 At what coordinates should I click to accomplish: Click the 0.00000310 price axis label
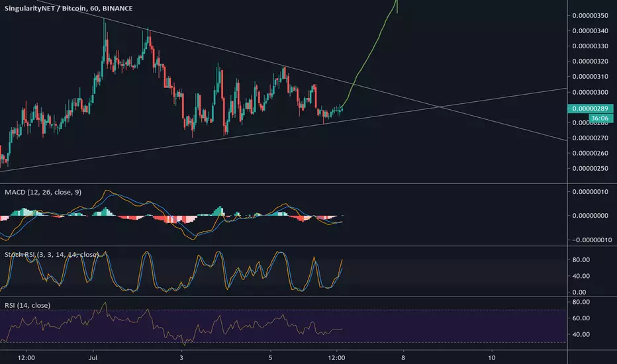590,77
